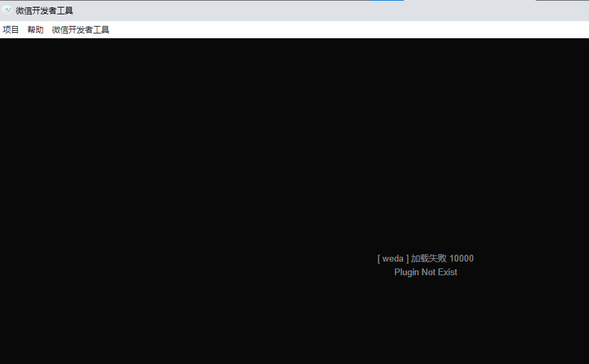Open the 微信开发者工具 menu in menu bar
Screen dimensions: 589x364
(81, 30)
